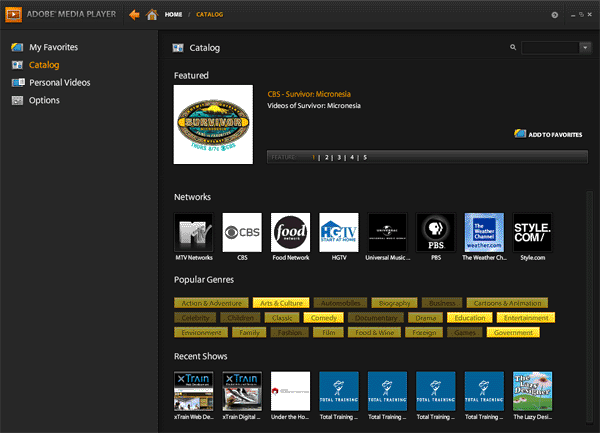This screenshot has width=600, height=433.
Task: Click inside the catalog search field
Action: [550, 48]
